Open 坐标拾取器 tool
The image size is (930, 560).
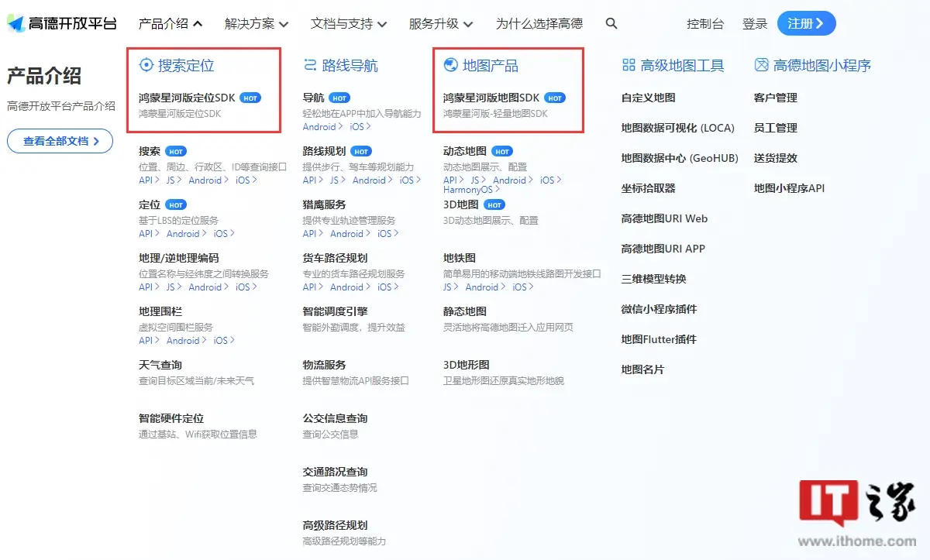click(649, 188)
